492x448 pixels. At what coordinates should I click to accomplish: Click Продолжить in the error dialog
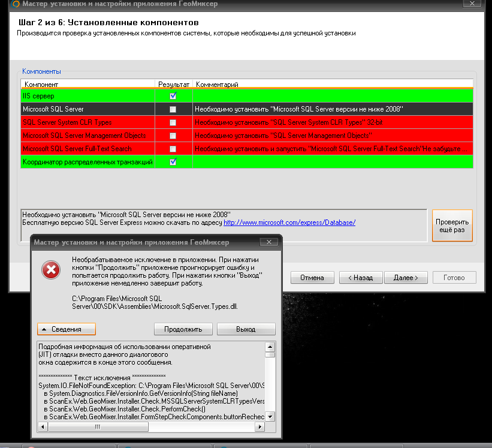183,329
